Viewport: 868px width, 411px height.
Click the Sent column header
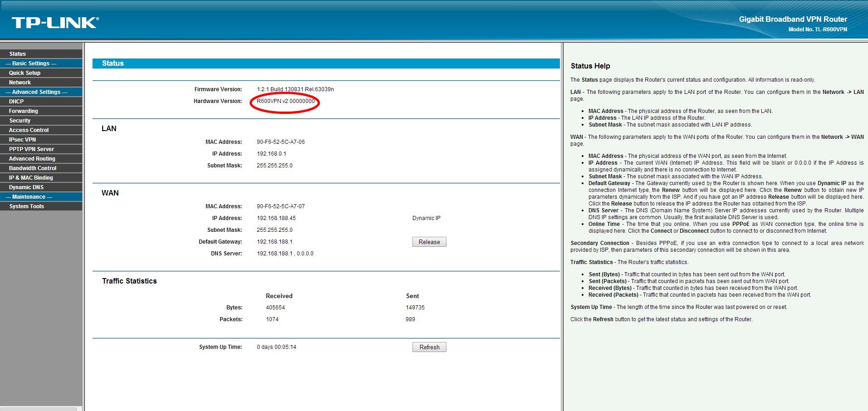pyautogui.click(x=412, y=296)
